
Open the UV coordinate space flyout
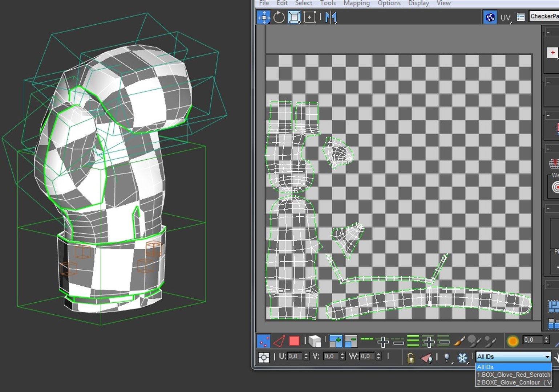[506, 17]
